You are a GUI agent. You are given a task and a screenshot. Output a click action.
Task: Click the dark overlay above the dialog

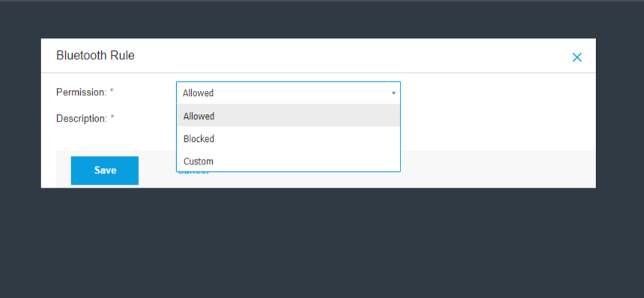click(322, 20)
